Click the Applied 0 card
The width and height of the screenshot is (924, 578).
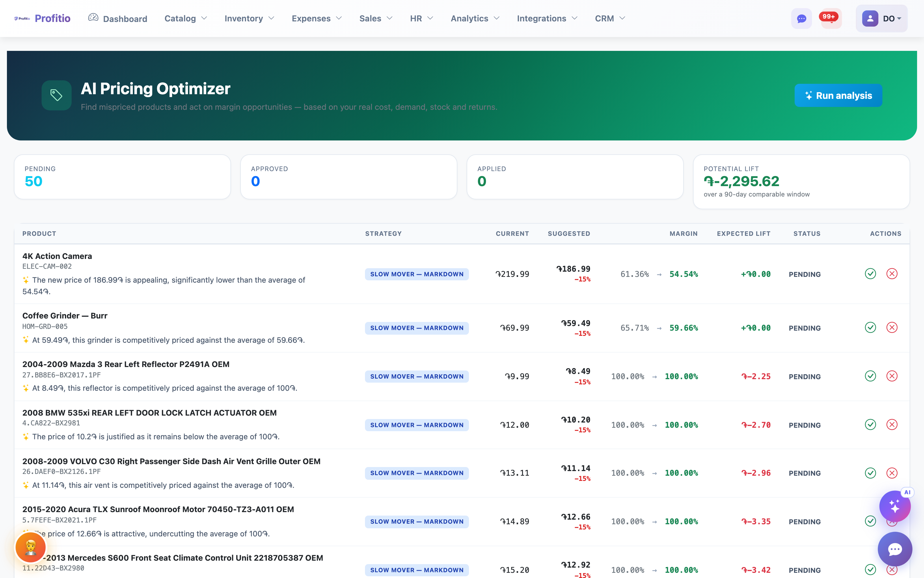pos(575,177)
